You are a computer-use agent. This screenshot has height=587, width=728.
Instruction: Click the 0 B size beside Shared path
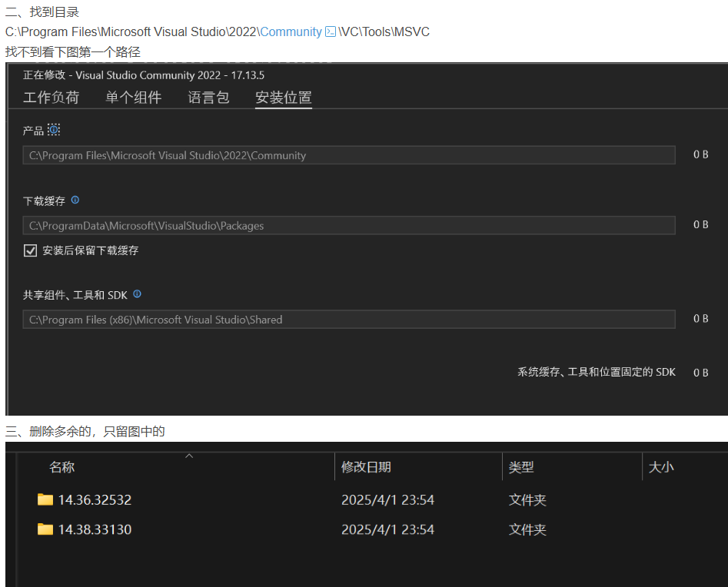(700, 319)
